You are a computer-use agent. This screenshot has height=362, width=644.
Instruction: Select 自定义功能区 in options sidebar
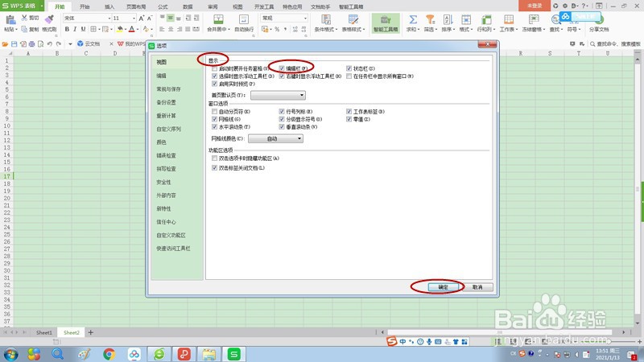pos(171,235)
